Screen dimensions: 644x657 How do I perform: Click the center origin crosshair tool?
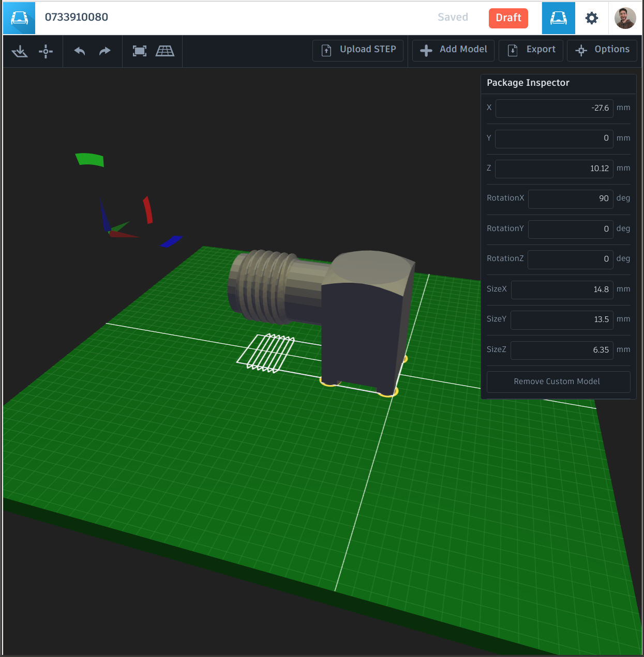[46, 51]
